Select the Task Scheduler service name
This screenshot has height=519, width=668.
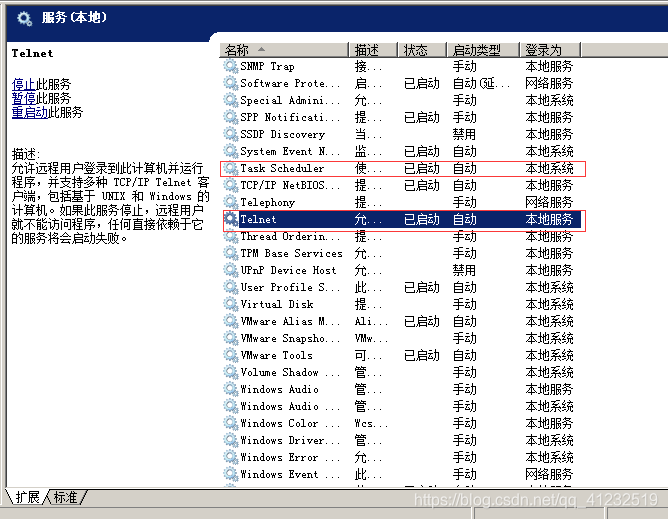pyautogui.click(x=282, y=168)
